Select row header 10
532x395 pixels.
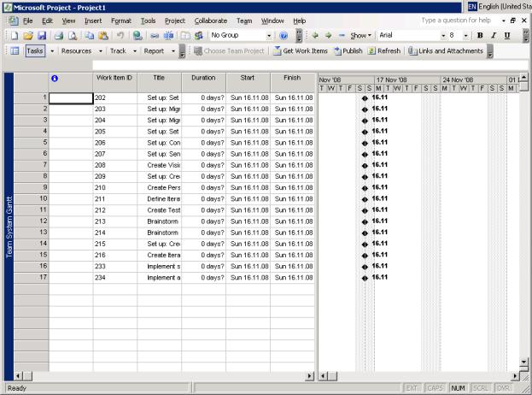click(x=32, y=199)
